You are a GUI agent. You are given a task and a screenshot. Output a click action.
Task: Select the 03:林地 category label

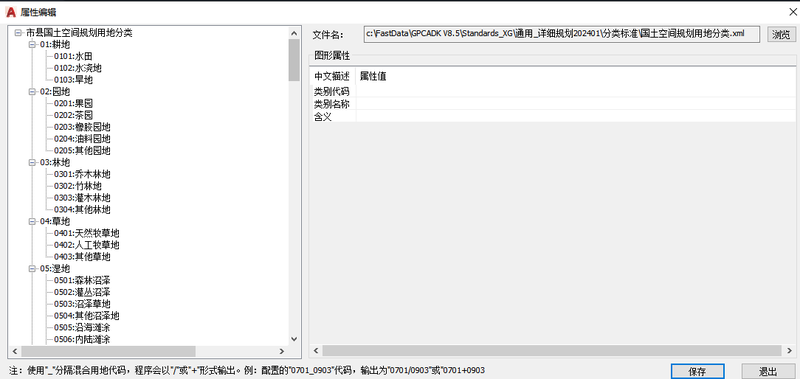(55, 162)
